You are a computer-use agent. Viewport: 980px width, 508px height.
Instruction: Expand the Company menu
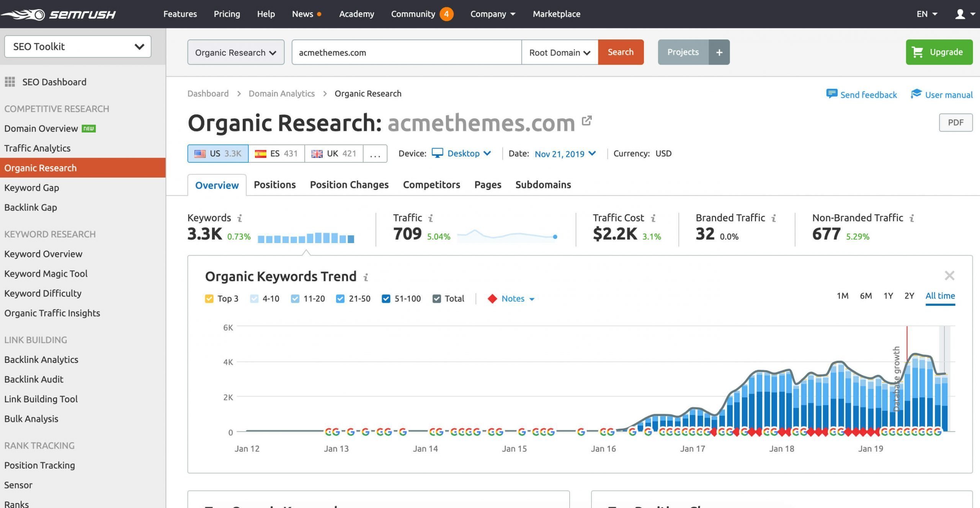pyautogui.click(x=493, y=14)
